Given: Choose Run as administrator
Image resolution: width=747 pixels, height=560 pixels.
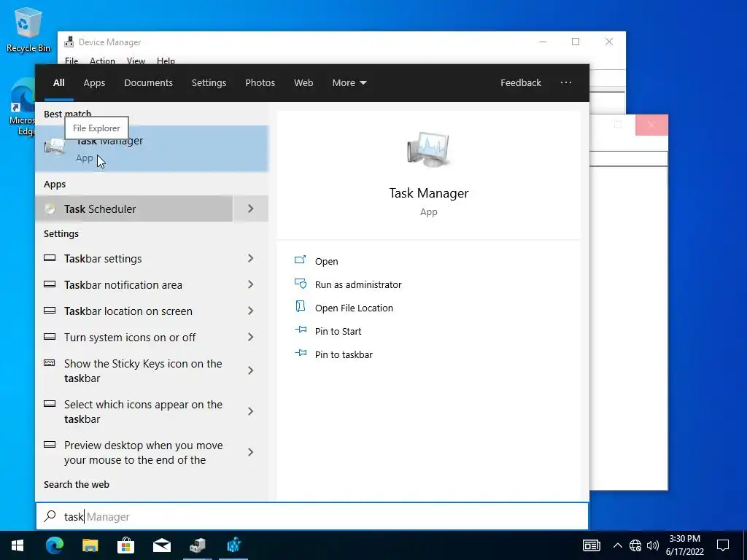Looking at the screenshot, I should tap(358, 285).
